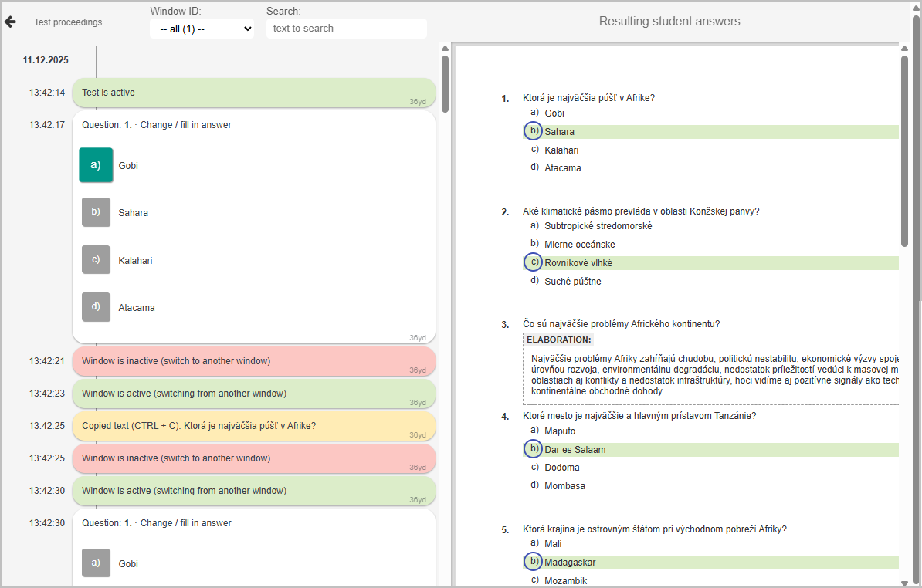Click the Search text field
Image resolution: width=922 pixels, height=588 pixels.
pos(346,29)
